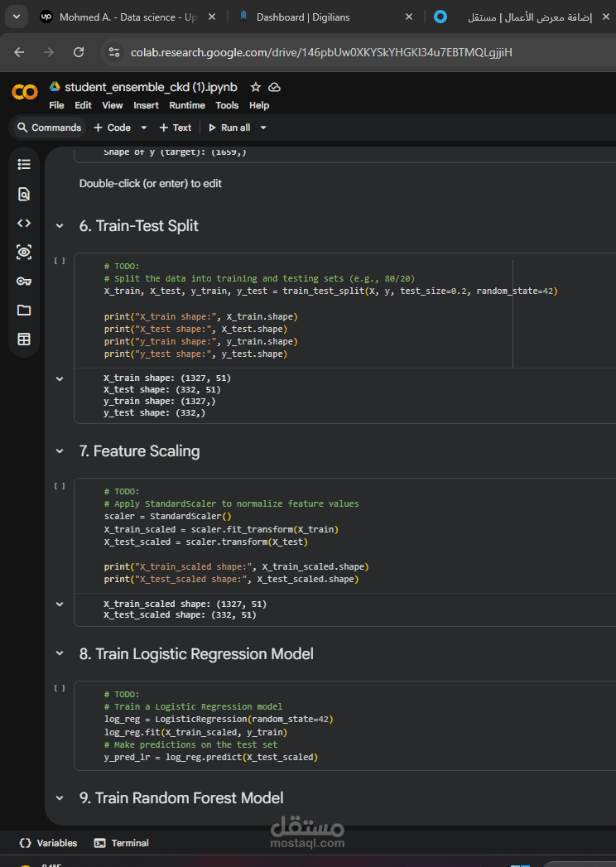The height and width of the screenshot is (867, 616).
Task: View site information icon in address bar
Action: (x=114, y=52)
